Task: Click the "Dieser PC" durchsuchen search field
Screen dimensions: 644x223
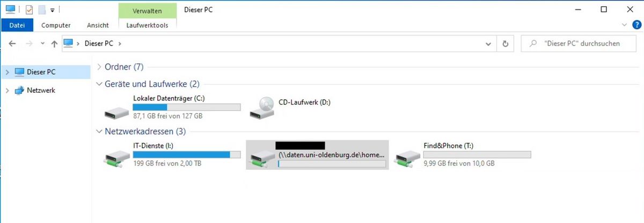Action: pos(577,44)
